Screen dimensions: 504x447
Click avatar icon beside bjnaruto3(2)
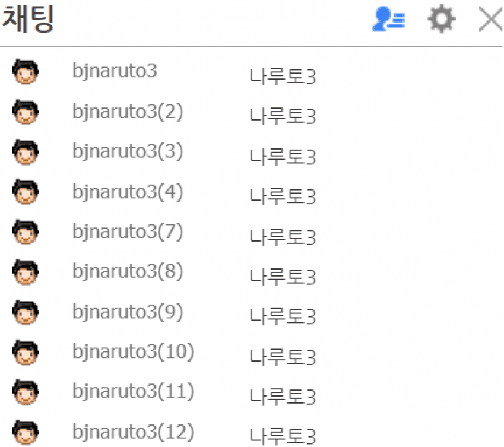coord(26,112)
